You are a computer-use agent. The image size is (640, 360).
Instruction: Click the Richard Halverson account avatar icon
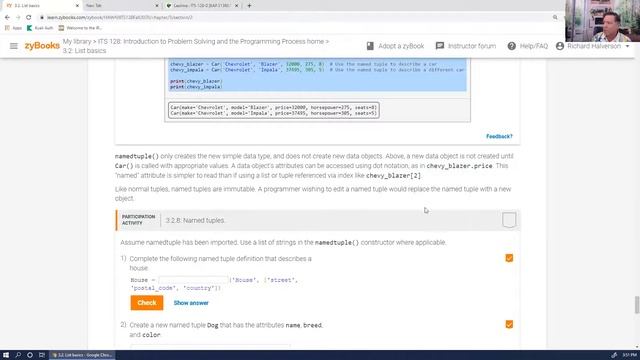pyautogui.click(x=560, y=46)
